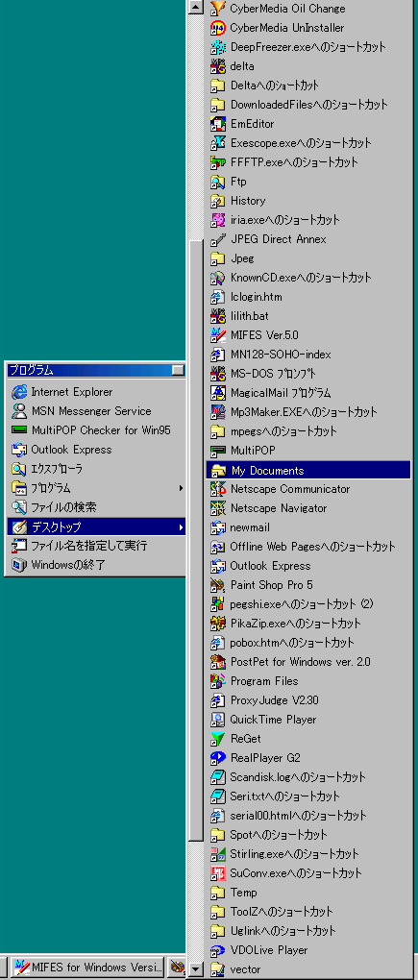Image resolution: width=418 pixels, height=980 pixels.
Task: Expand the プログラム submenu arrow
Action: point(182,488)
